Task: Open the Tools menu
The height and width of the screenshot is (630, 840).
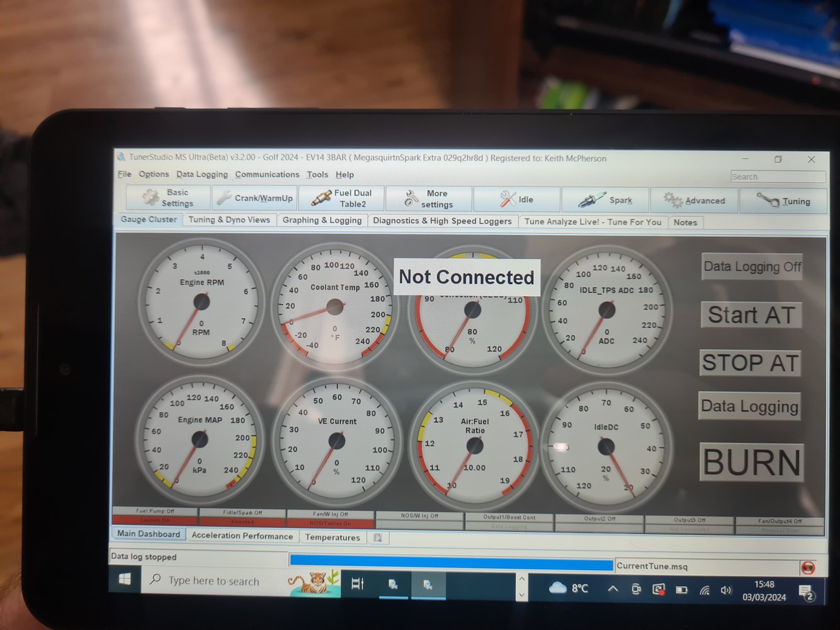Action: click(317, 175)
